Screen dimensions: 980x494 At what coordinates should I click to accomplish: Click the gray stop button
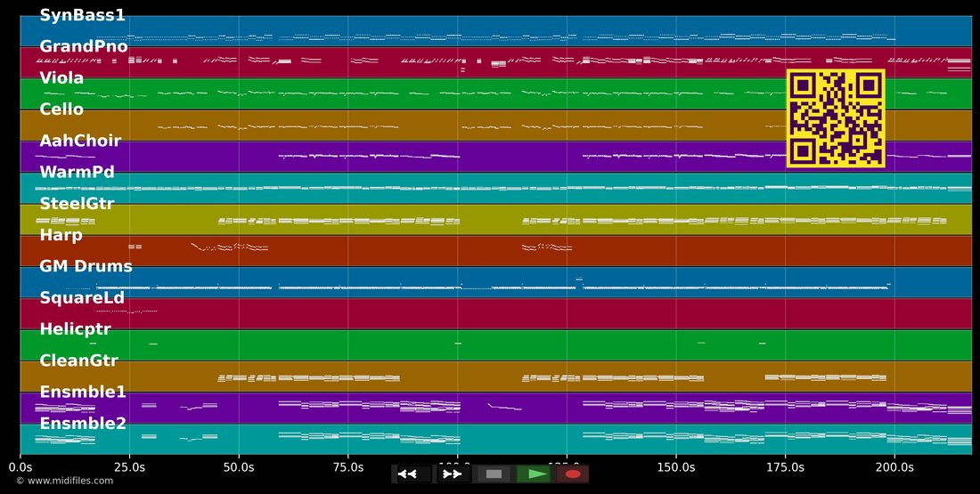point(494,474)
